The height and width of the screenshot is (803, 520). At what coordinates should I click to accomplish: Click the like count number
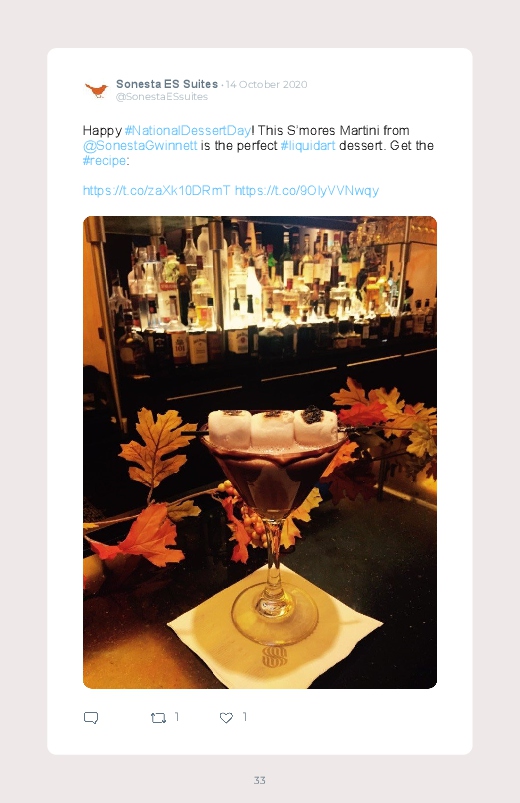point(245,717)
